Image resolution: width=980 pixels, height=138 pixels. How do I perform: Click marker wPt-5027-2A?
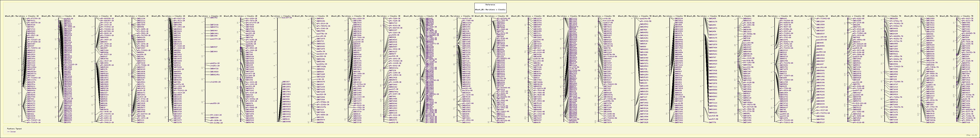coord(179,18)
